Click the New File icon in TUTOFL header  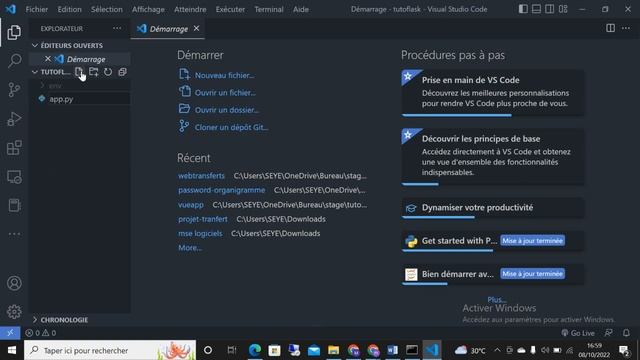[79, 72]
